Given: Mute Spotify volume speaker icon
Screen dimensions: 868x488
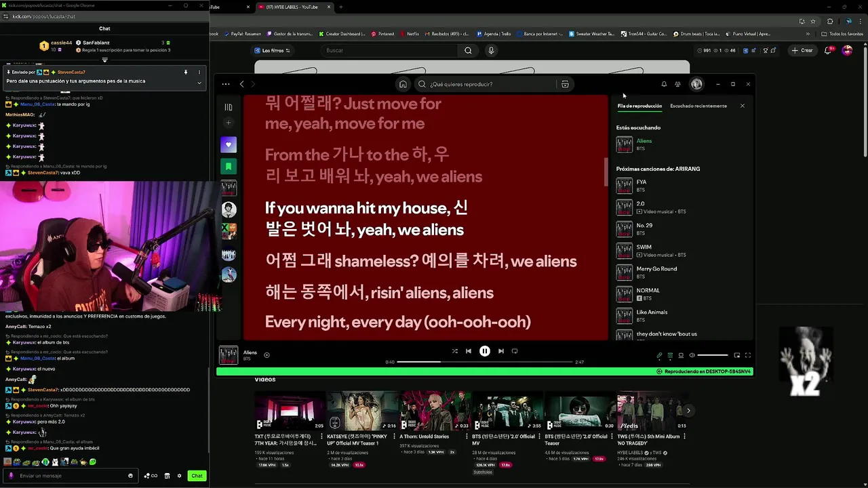Looking at the screenshot, I should coord(692,355).
